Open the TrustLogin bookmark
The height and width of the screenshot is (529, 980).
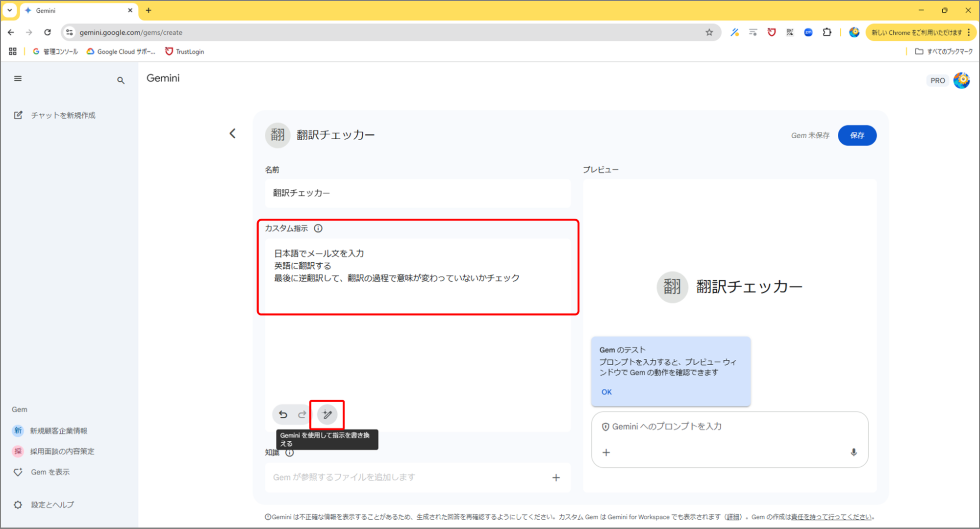pos(185,51)
